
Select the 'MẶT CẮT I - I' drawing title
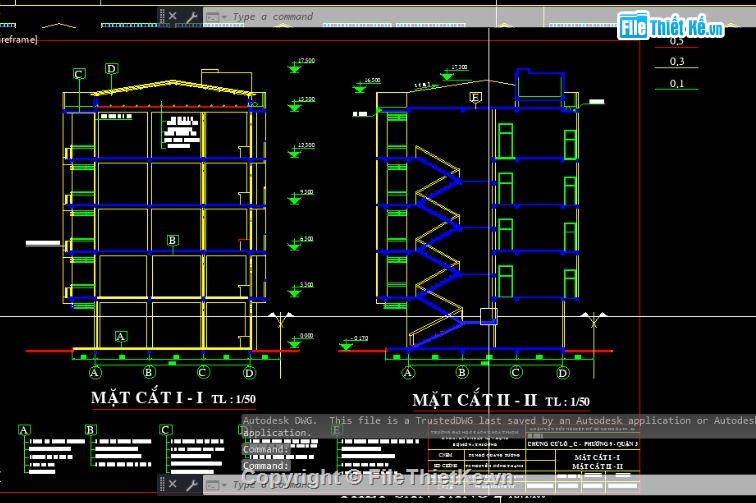coord(147,398)
